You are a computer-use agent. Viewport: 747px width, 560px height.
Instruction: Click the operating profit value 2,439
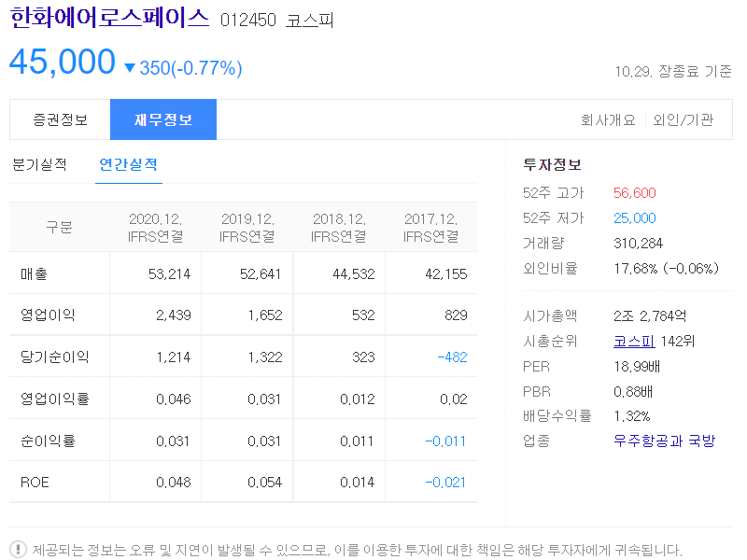click(x=174, y=315)
